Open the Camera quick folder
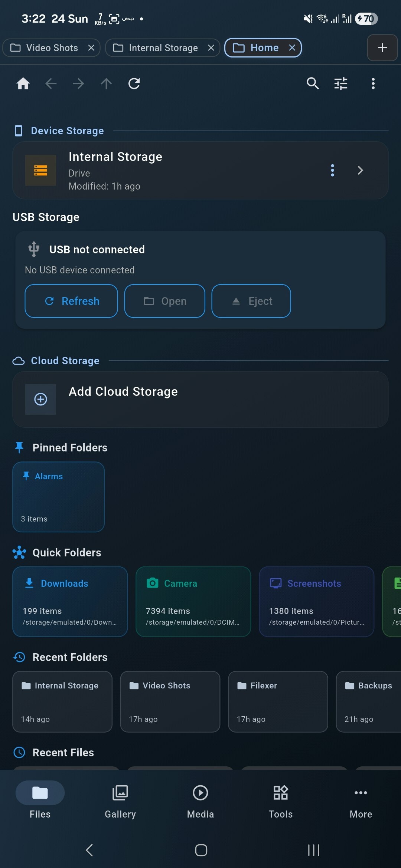401x868 pixels. click(x=193, y=601)
